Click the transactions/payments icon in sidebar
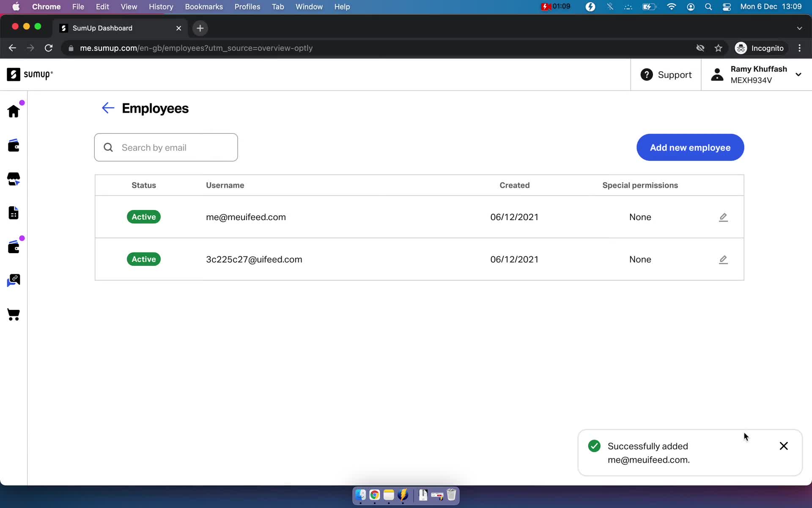Viewport: 812px width, 508px height. click(x=14, y=144)
